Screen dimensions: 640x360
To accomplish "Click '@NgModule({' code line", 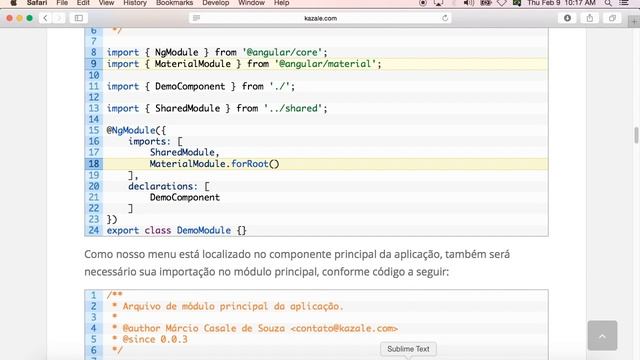I will pos(136,130).
